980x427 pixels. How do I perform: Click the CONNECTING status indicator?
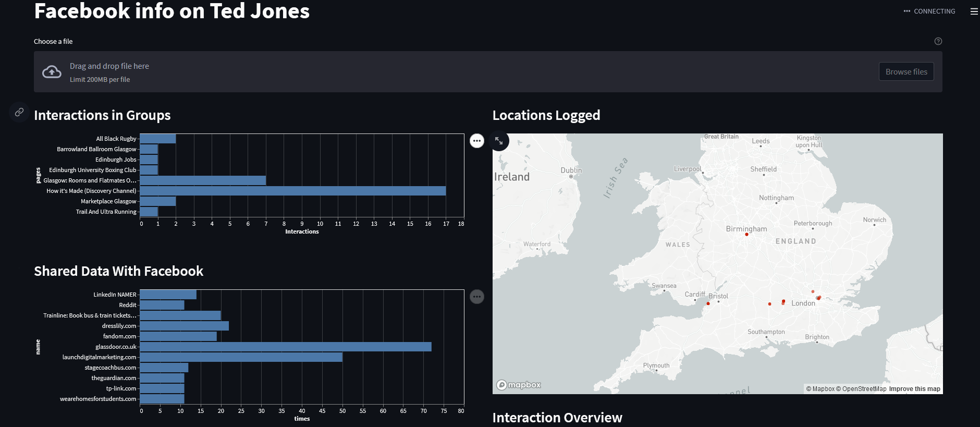pos(929,11)
